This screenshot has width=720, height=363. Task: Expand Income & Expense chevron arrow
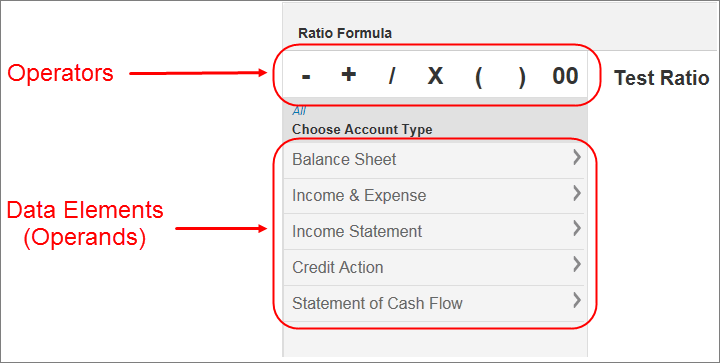coord(577,194)
